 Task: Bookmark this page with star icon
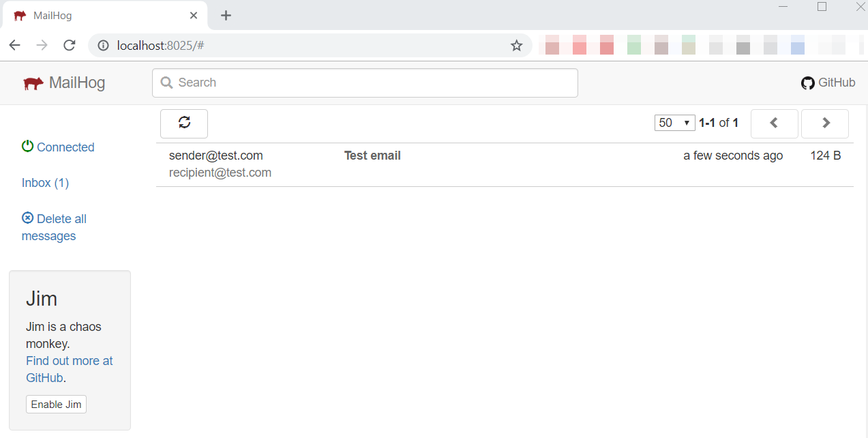point(517,46)
